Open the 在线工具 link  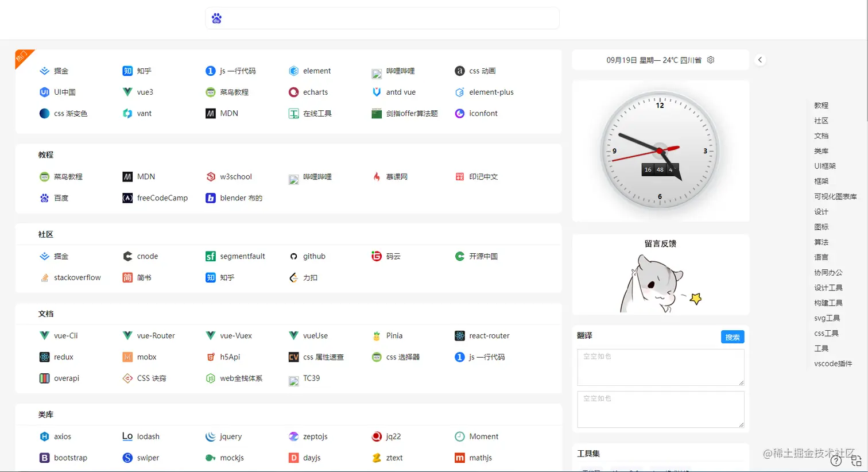click(x=317, y=113)
